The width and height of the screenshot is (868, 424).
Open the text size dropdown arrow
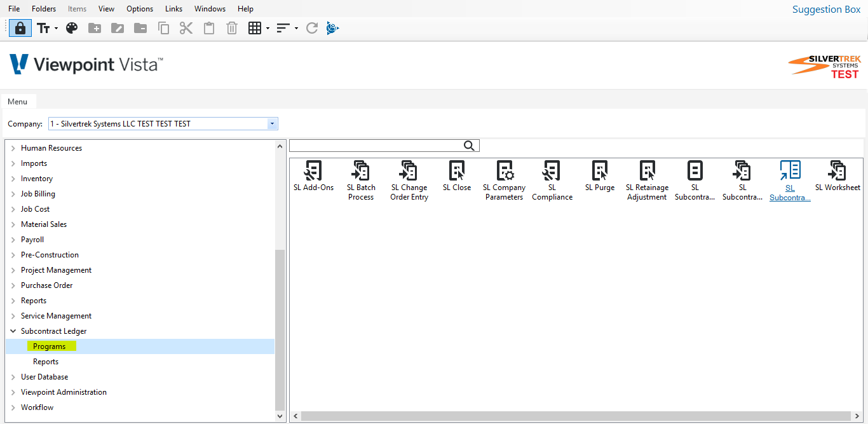coord(56,29)
